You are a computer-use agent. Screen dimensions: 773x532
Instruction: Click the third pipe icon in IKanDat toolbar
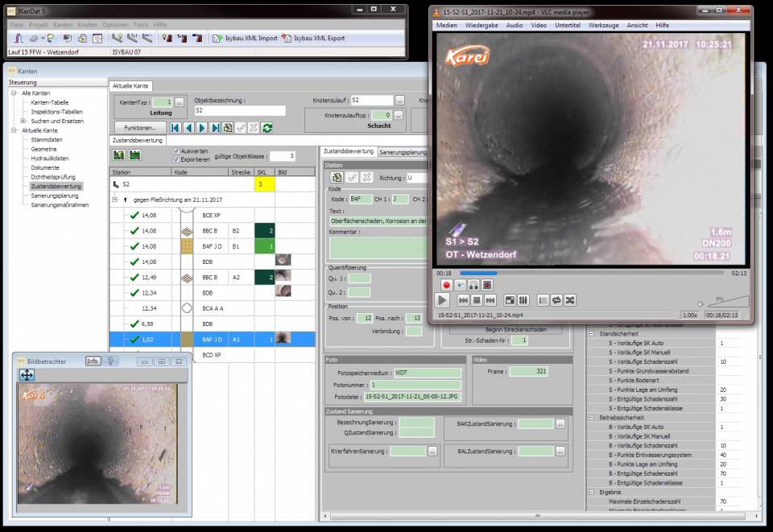coord(147,38)
